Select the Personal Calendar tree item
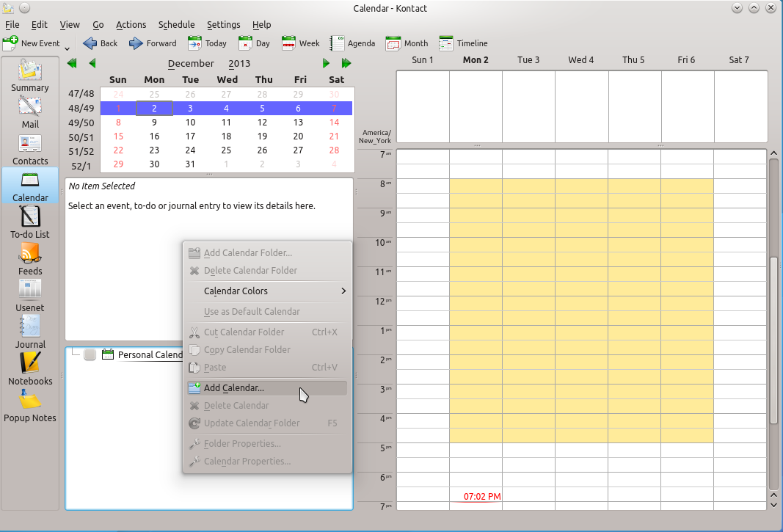The width and height of the screenshot is (783, 532). [150, 354]
